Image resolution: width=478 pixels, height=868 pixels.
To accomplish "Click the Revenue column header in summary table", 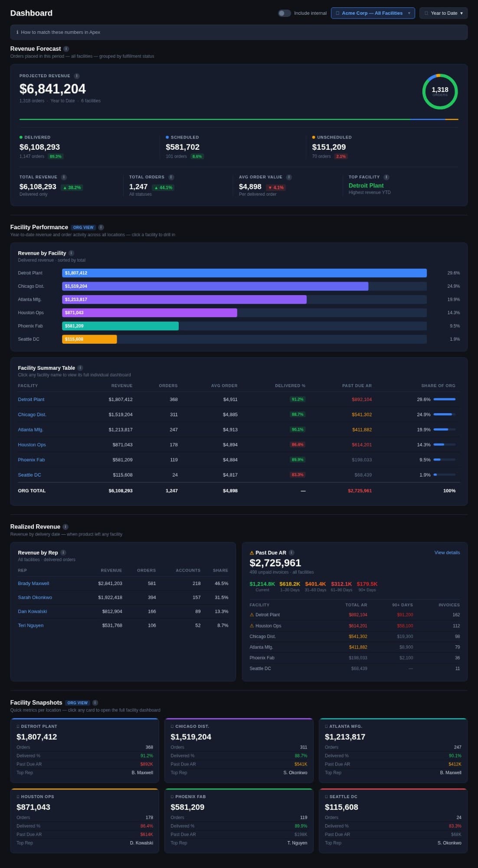I will point(122,386).
